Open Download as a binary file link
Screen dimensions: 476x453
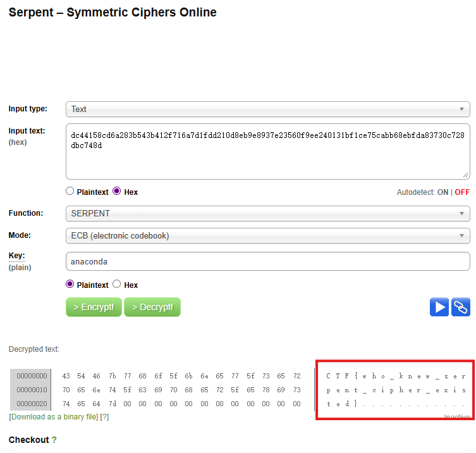coord(54,417)
